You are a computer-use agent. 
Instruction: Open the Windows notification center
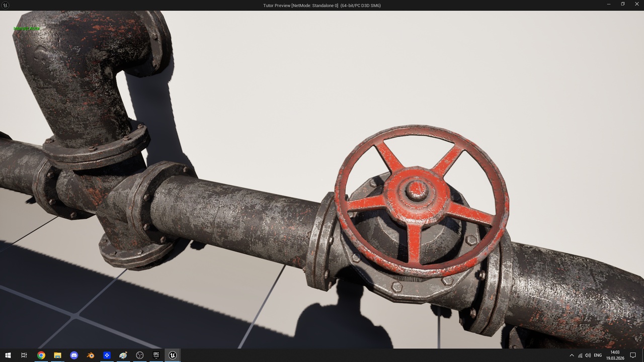point(633,355)
